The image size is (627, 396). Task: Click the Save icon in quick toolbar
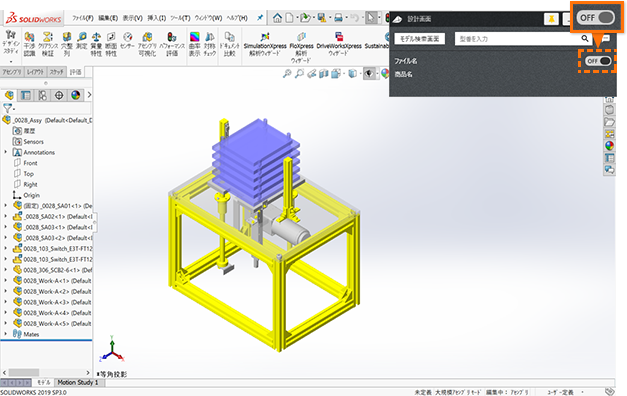(x=322, y=18)
